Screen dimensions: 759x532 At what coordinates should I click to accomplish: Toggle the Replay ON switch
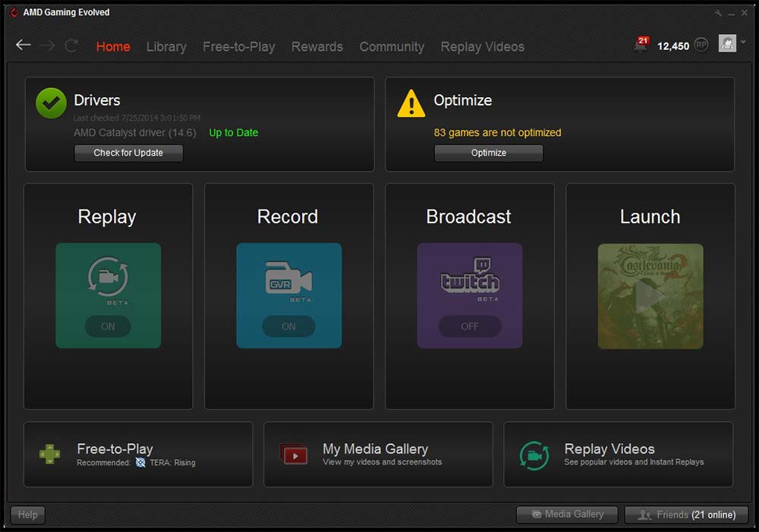tap(108, 326)
